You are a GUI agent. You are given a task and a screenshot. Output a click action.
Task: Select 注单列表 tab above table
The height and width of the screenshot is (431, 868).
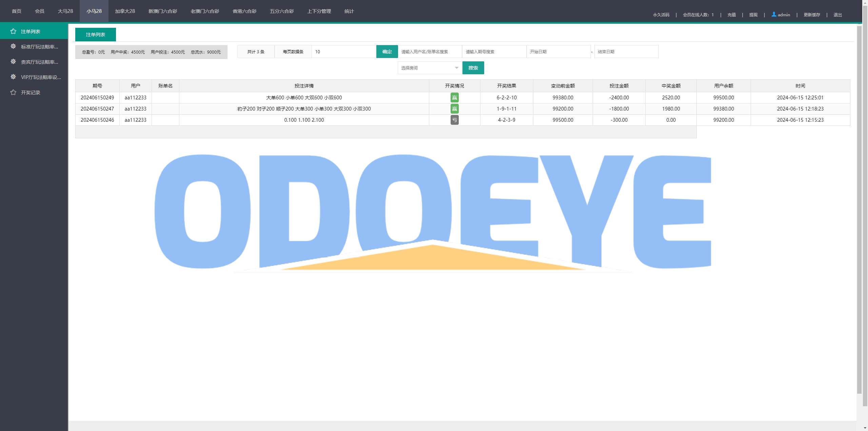[96, 35]
